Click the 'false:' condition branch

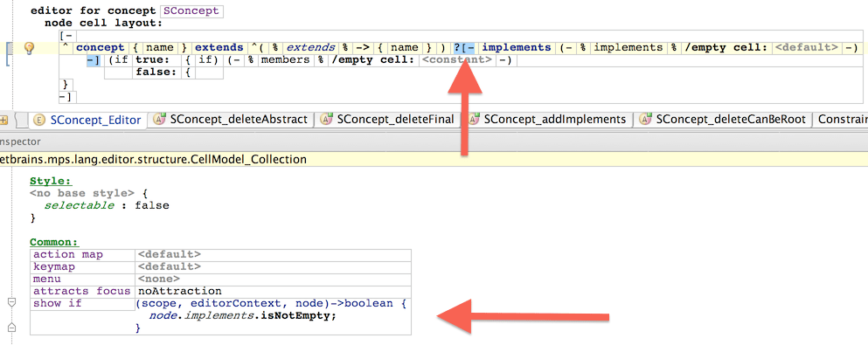coord(156,72)
